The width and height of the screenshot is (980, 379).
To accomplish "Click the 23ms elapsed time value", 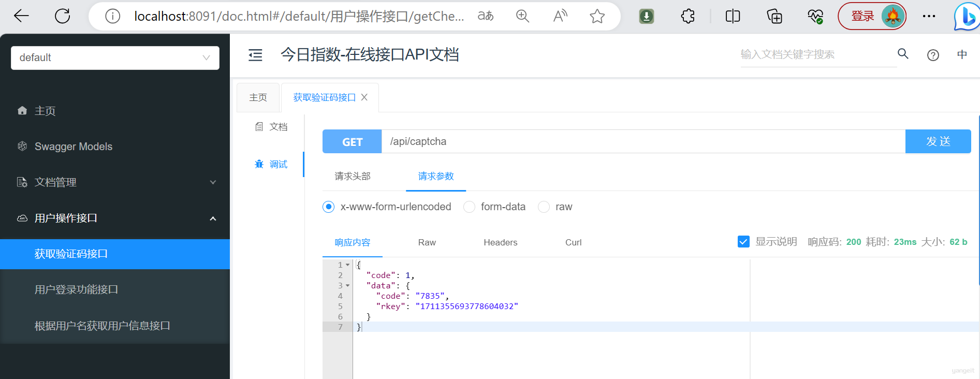I will (x=905, y=242).
